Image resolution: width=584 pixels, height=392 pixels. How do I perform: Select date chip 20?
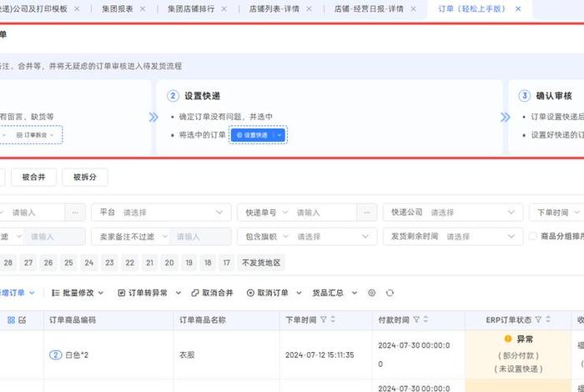pos(169,263)
